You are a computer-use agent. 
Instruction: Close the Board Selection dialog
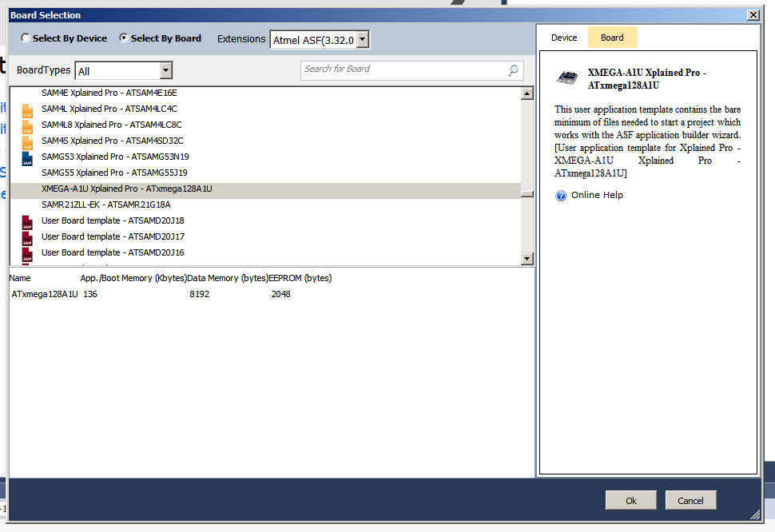pyautogui.click(x=753, y=15)
